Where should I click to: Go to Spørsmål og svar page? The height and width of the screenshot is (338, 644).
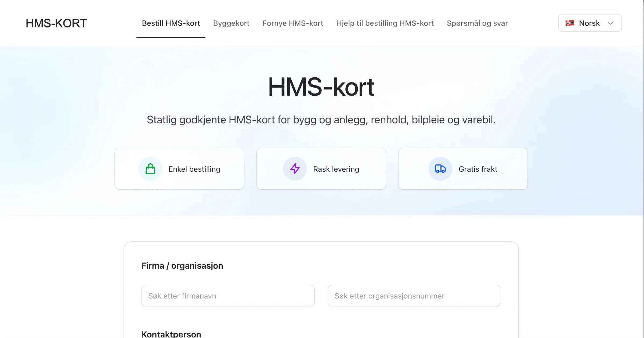pyautogui.click(x=477, y=23)
